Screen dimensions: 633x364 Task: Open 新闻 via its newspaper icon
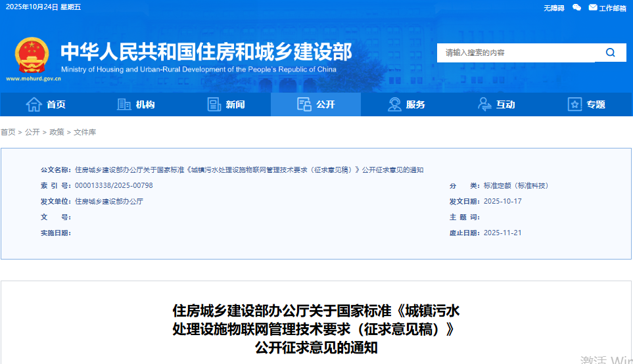tap(214, 104)
